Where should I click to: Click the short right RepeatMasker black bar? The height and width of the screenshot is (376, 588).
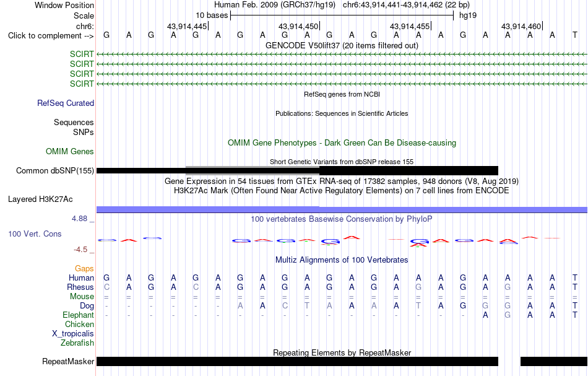tap(554, 361)
